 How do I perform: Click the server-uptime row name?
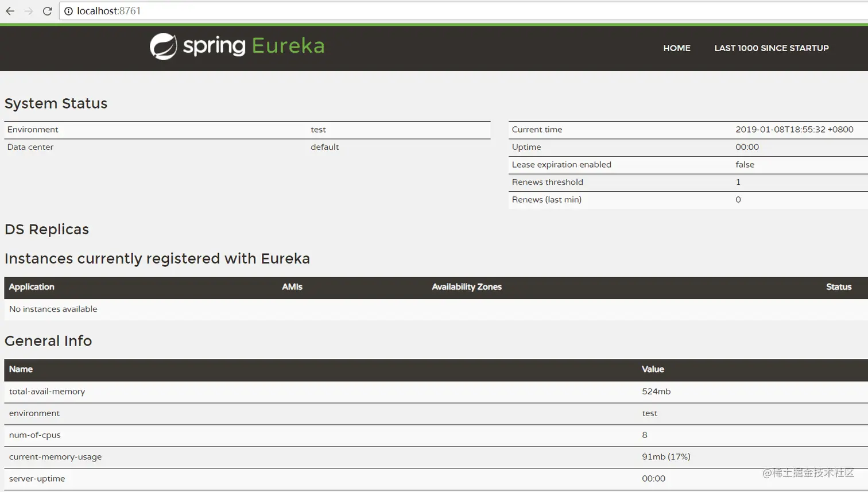click(x=37, y=479)
